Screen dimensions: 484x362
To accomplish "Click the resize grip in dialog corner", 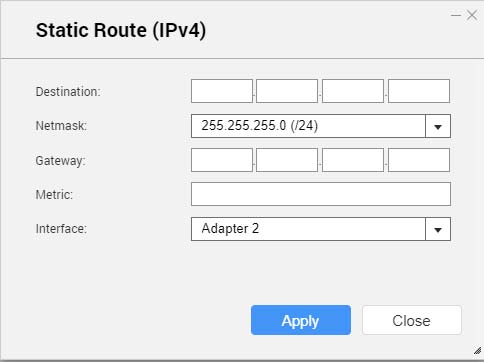I will 477,350.
